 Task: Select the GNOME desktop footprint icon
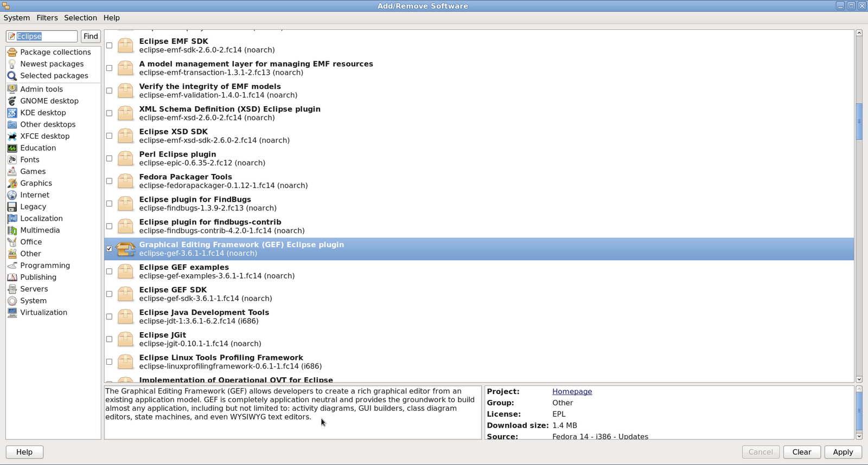coord(12,101)
